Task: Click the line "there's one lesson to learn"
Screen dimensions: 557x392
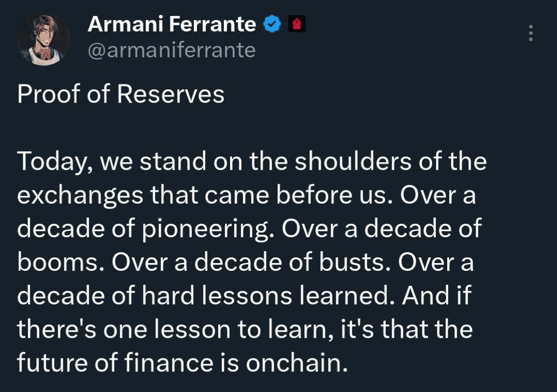Action: point(245,329)
